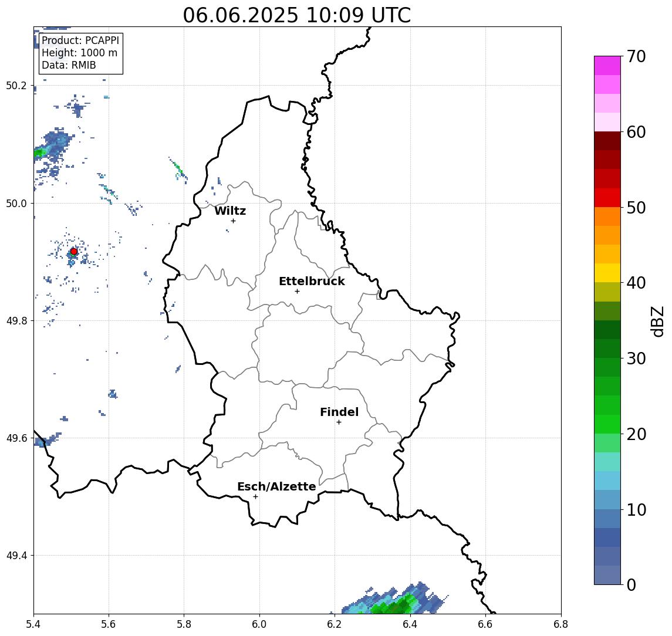Click the 49.4 latitude axis tick label
Viewport: 672px width, 636px height.
(16, 556)
